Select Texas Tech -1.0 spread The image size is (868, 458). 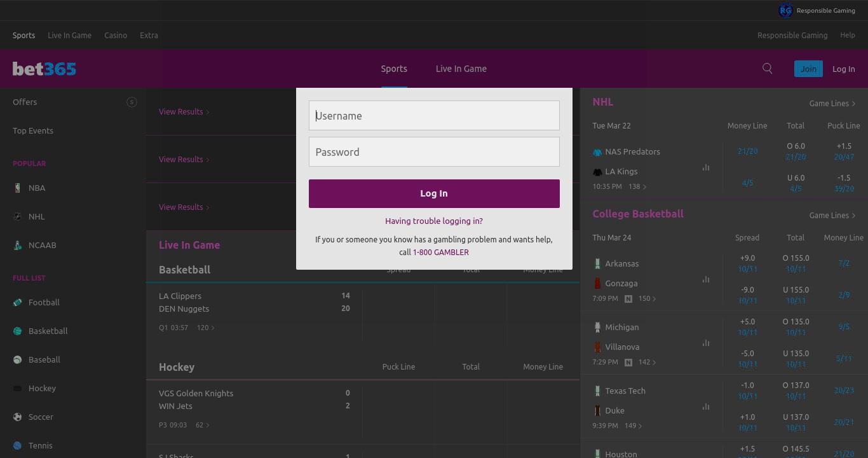point(747,391)
